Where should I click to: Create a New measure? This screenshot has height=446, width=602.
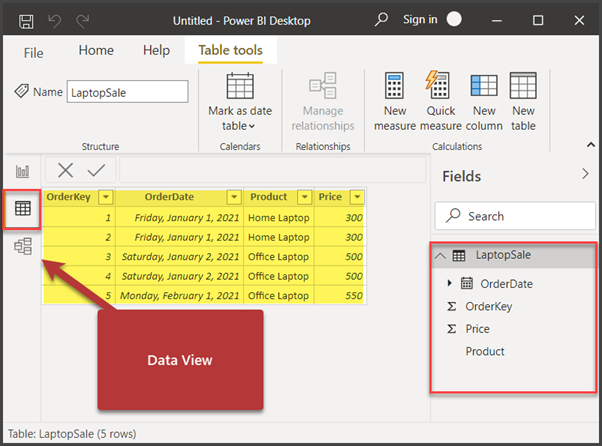(x=395, y=102)
